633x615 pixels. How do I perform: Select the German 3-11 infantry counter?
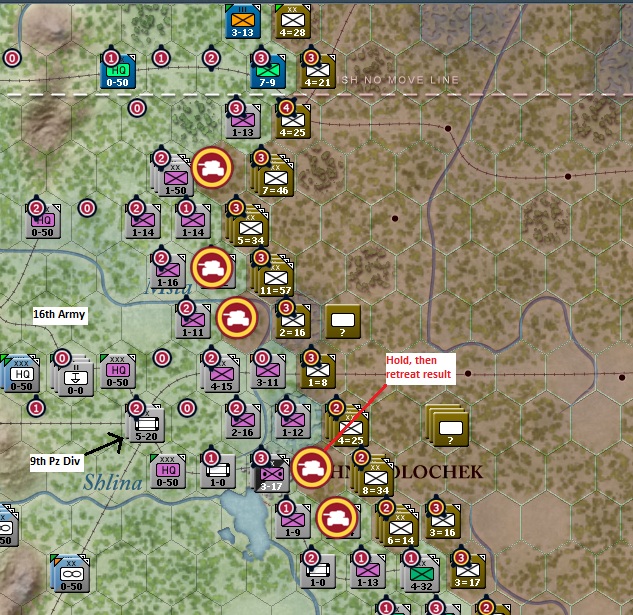(268, 371)
